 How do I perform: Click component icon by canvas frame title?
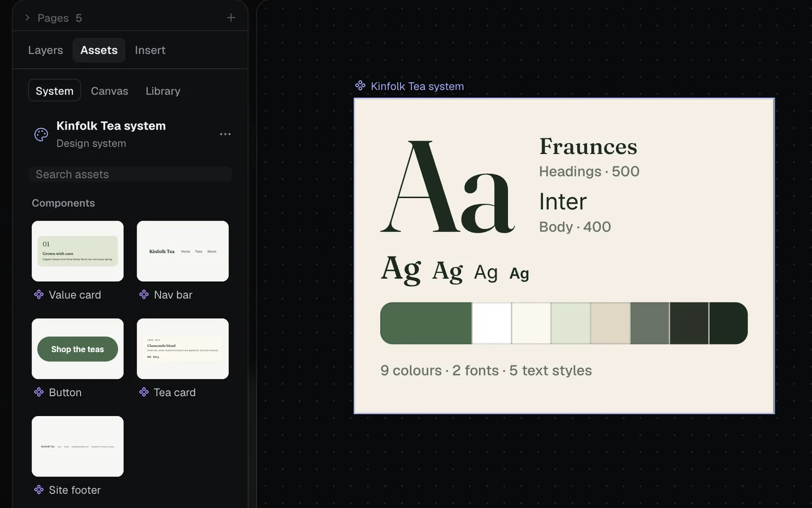pyautogui.click(x=360, y=85)
